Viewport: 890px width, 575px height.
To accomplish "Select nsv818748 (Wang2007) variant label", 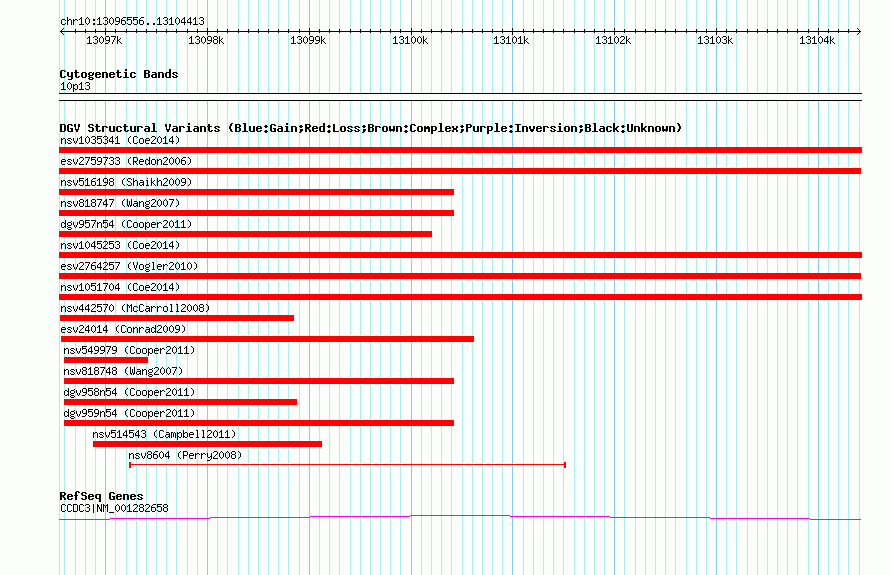I will pyautogui.click(x=123, y=371).
